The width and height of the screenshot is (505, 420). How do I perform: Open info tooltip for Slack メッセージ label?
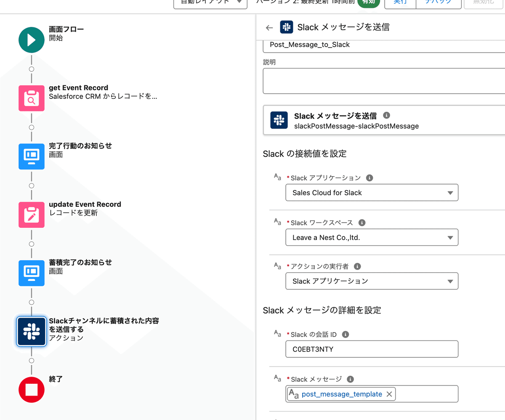351,379
